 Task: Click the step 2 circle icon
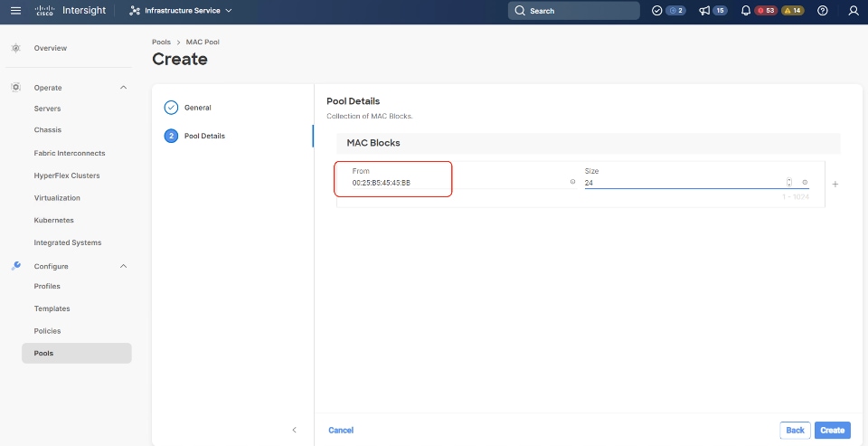(x=171, y=136)
